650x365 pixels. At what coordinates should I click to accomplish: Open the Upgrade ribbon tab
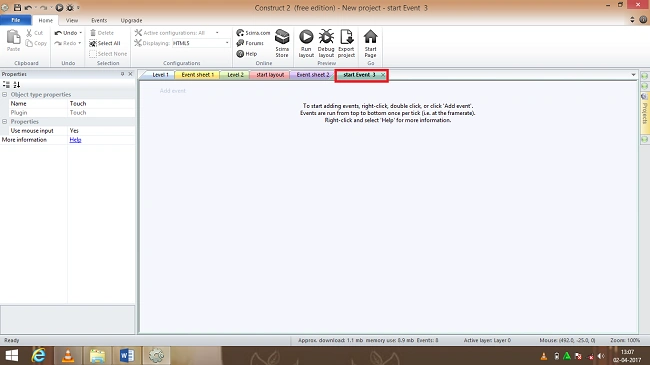coord(131,20)
